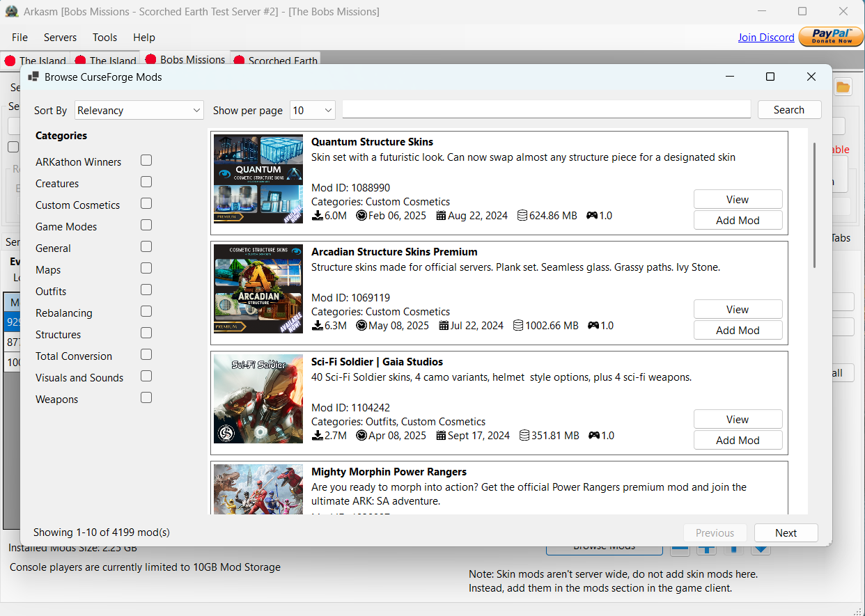Click the folder icon in the Arkasm window
This screenshot has height=616, width=865.
(843, 87)
